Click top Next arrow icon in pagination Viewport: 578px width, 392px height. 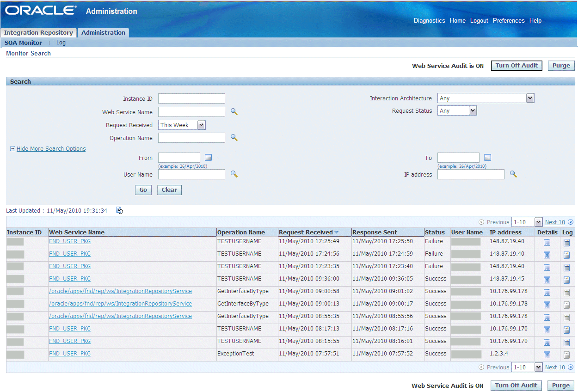click(571, 222)
